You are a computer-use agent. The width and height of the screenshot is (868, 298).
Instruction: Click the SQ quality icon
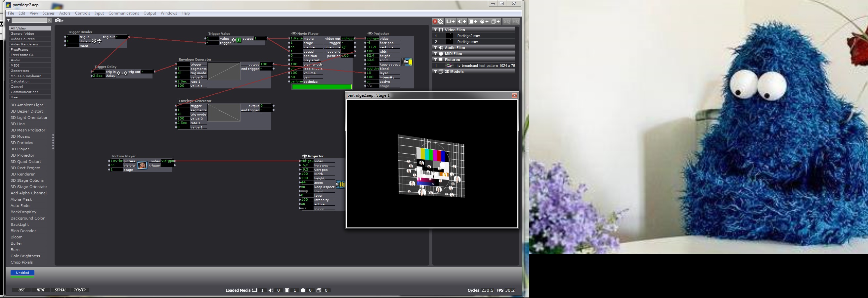[x=507, y=22]
